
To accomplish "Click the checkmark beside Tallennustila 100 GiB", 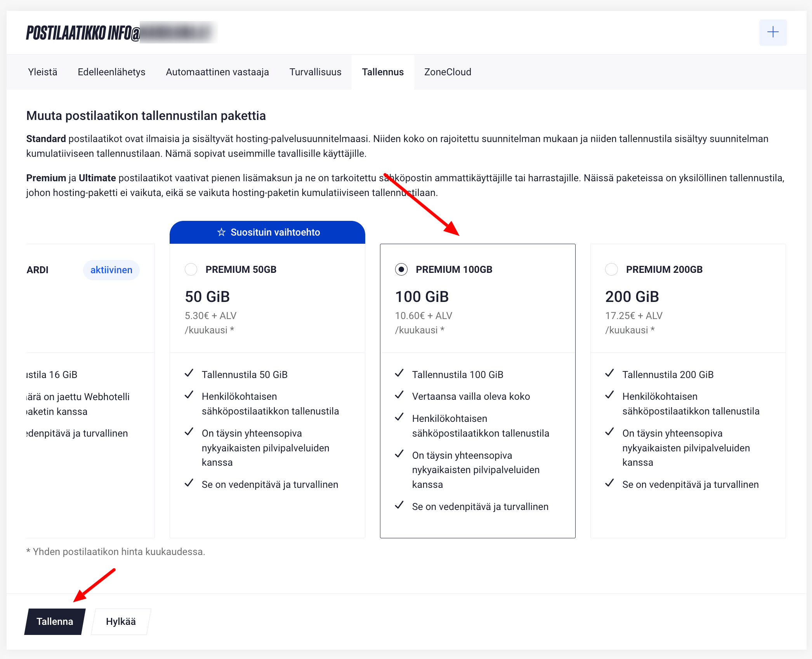I will click(399, 373).
